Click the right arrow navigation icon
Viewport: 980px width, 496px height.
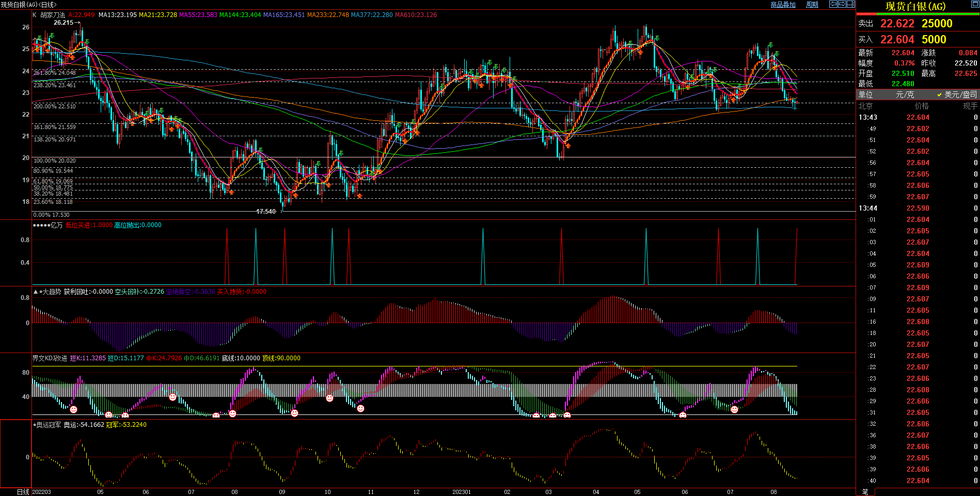click(842, 4)
